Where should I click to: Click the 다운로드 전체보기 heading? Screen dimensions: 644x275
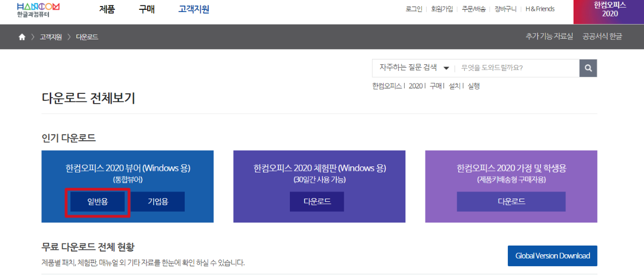click(88, 99)
